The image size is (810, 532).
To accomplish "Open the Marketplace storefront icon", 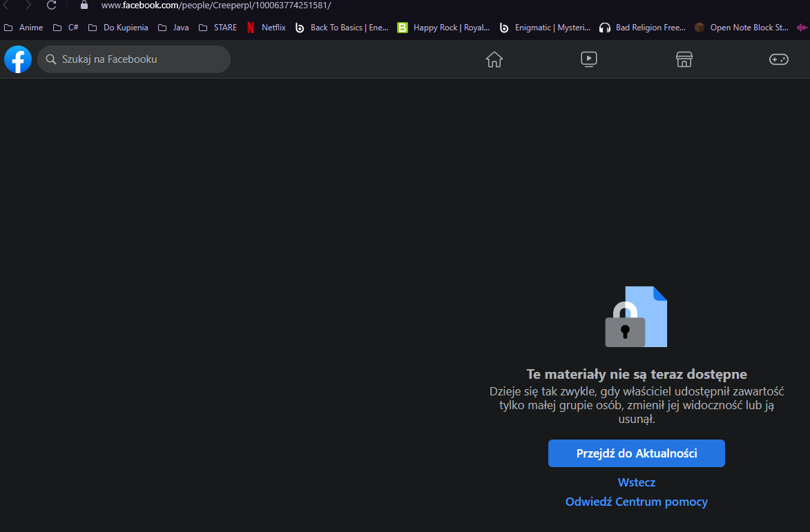I will 684,59.
